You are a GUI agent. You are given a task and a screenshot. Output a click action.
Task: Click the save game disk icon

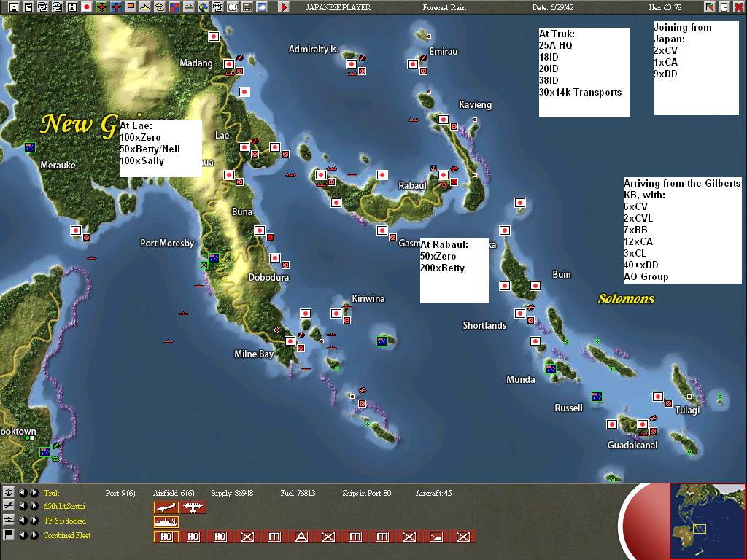pos(14,7)
